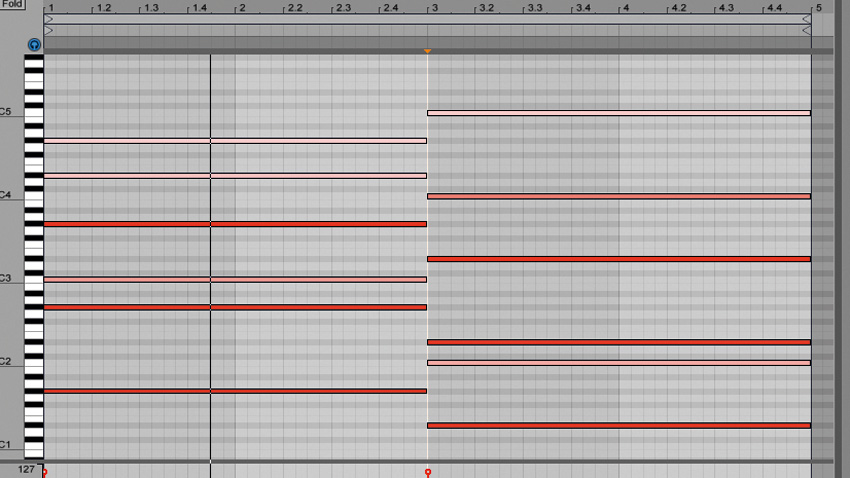This screenshot has height=478, width=850.
Task: Click the start marker arrow in second row
Action: pyautogui.click(x=49, y=30)
